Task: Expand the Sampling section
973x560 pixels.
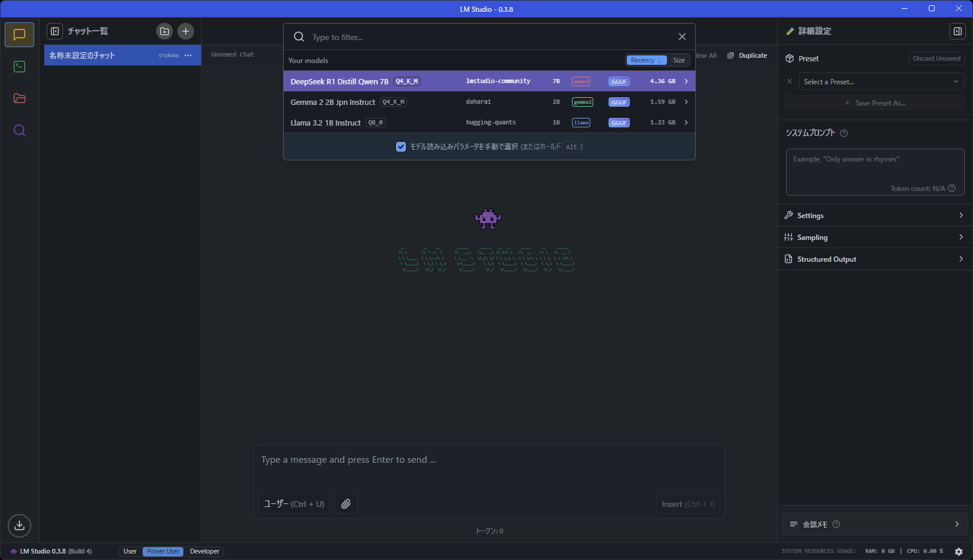Action: click(x=875, y=238)
